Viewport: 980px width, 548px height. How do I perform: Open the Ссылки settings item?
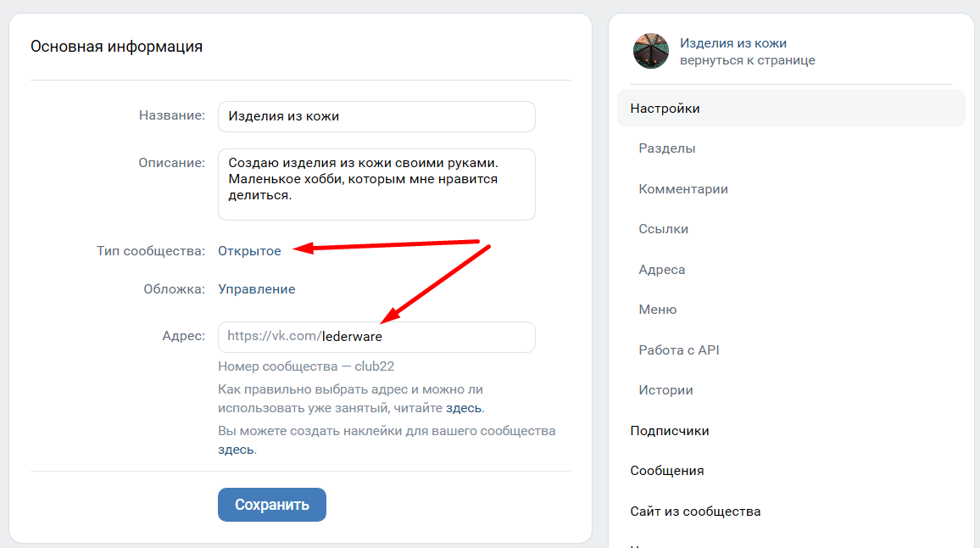click(663, 229)
